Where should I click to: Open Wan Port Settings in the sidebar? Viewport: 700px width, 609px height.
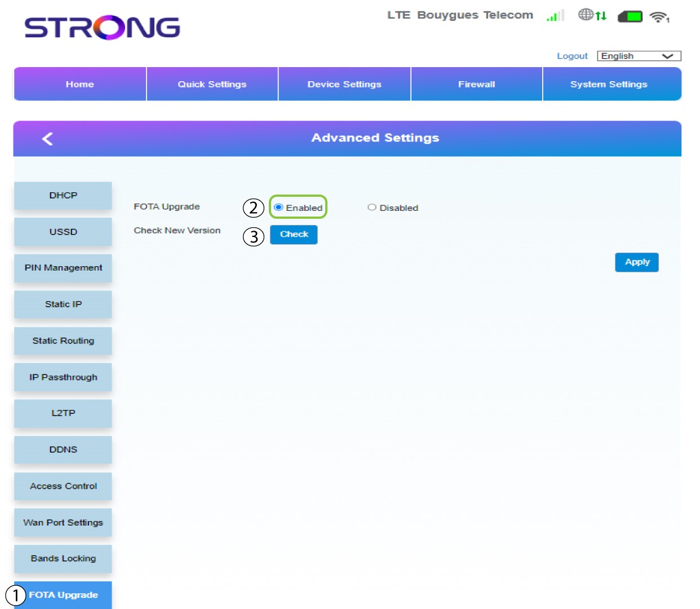point(63,523)
